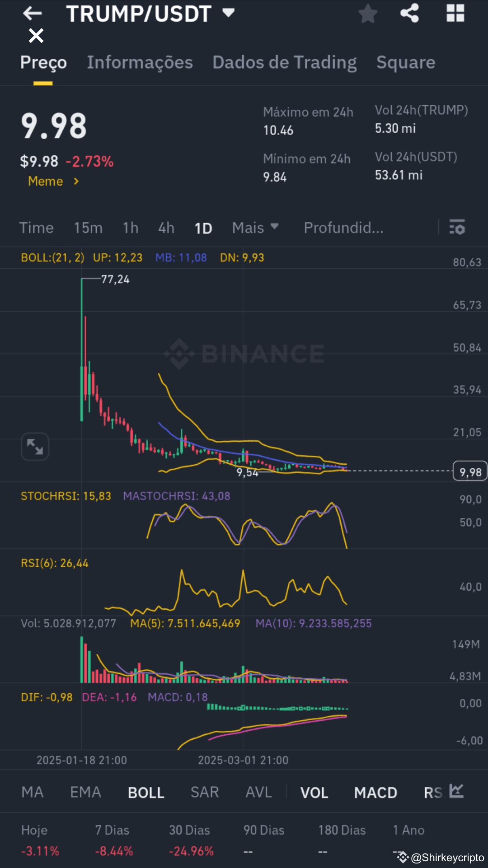
Task: Tap the Vol: 5.028.912,077 readout
Action: point(69,623)
